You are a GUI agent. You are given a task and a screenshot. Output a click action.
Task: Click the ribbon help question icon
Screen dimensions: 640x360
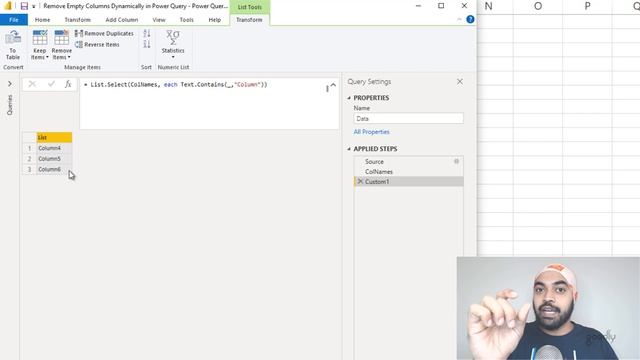click(470, 19)
